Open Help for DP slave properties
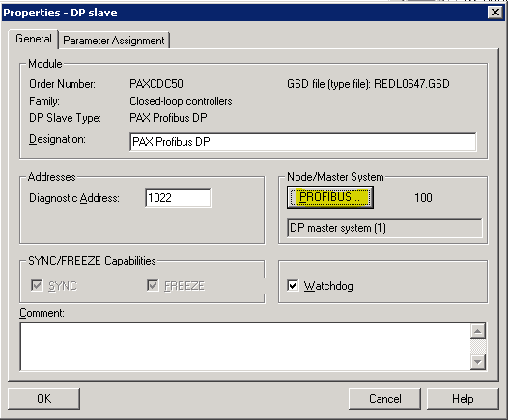 pyautogui.click(x=463, y=399)
